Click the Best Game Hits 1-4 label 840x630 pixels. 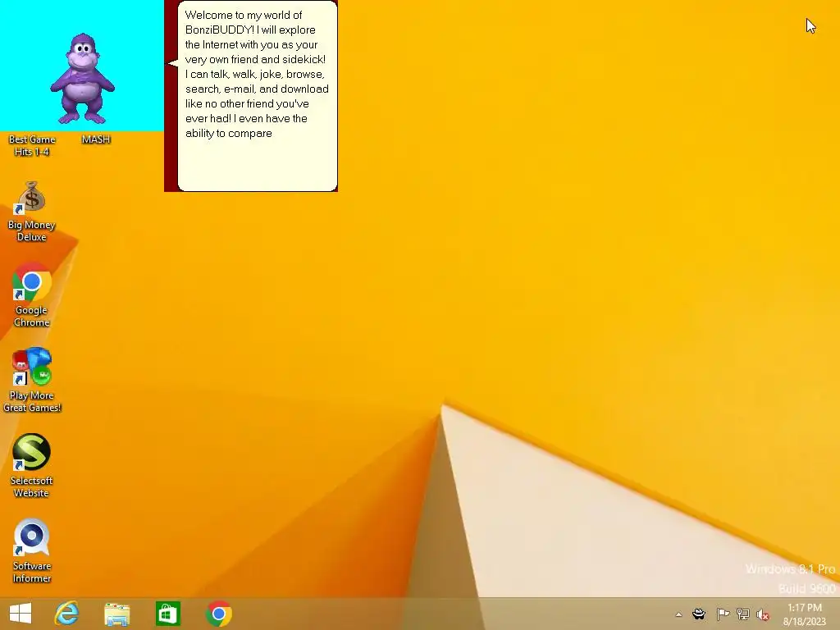click(32, 145)
